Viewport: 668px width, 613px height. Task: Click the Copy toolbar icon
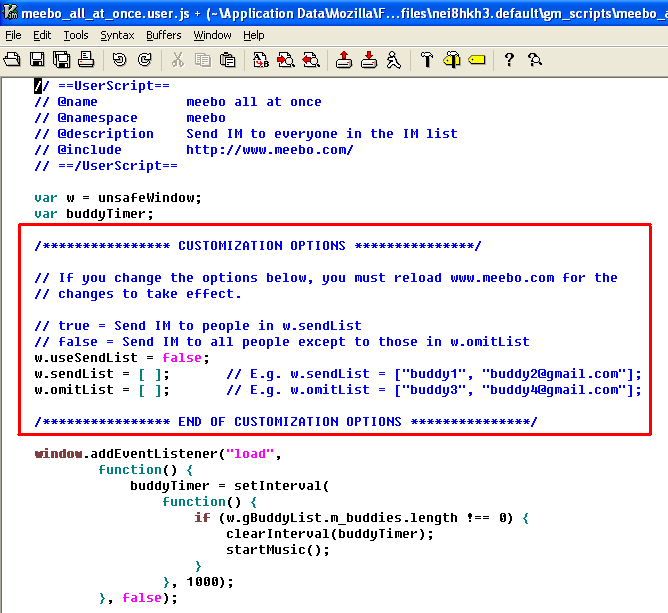click(x=202, y=60)
